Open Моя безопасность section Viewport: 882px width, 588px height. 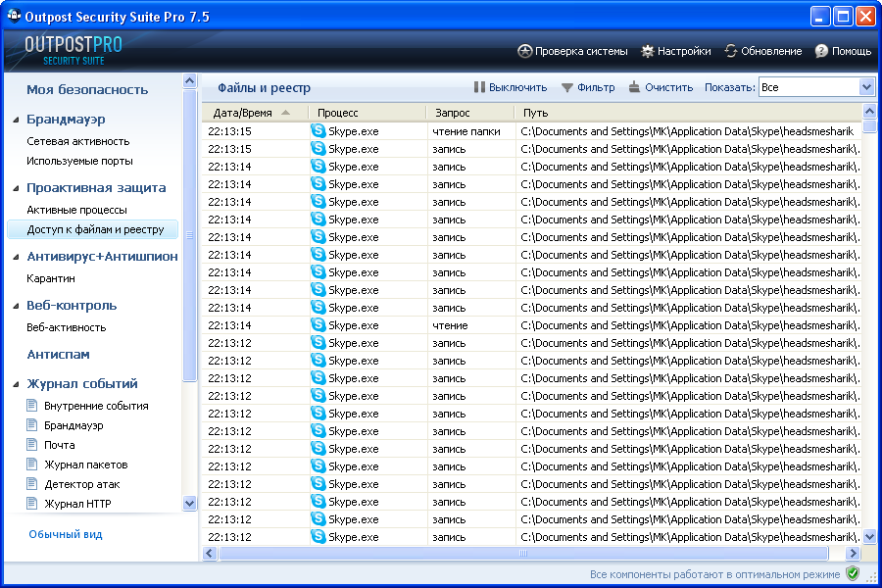coord(87,90)
